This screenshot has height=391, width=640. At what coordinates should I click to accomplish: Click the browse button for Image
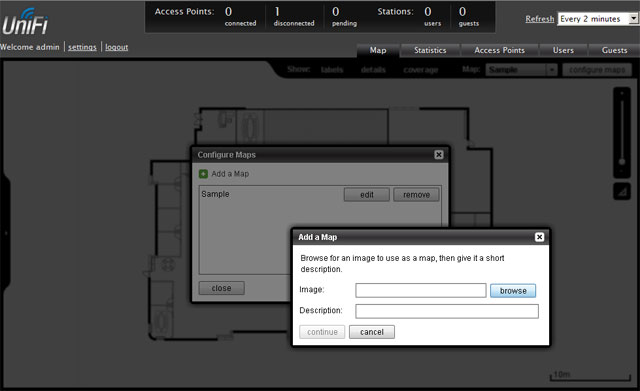513,291
